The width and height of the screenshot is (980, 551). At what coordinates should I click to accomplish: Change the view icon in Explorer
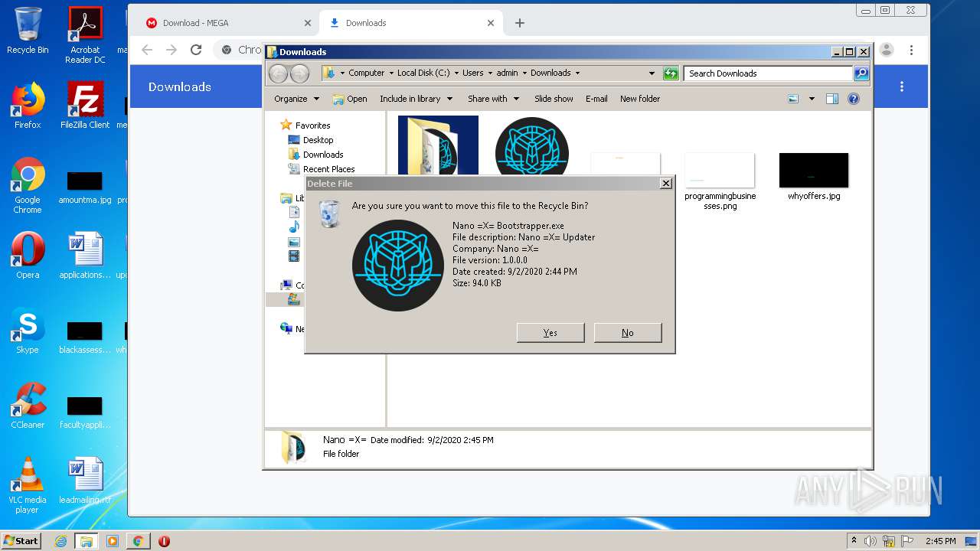[793, 99]
